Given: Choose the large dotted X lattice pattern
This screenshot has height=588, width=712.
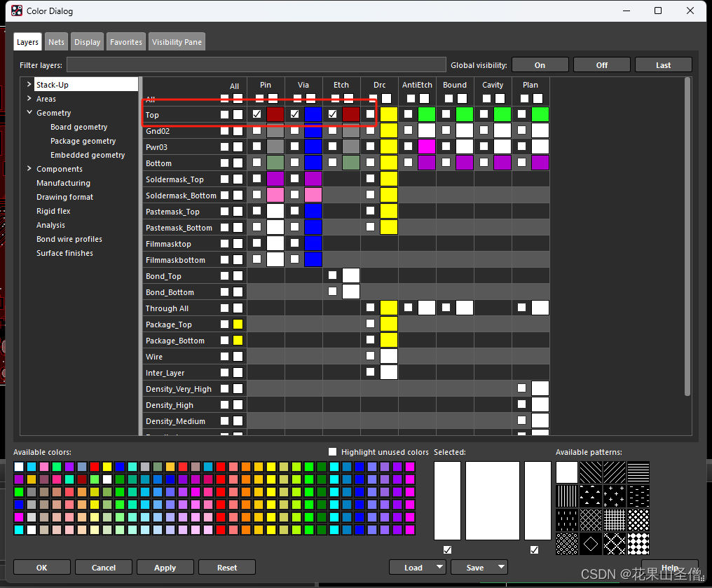Looking at the screenshot, I should (615, 544).
